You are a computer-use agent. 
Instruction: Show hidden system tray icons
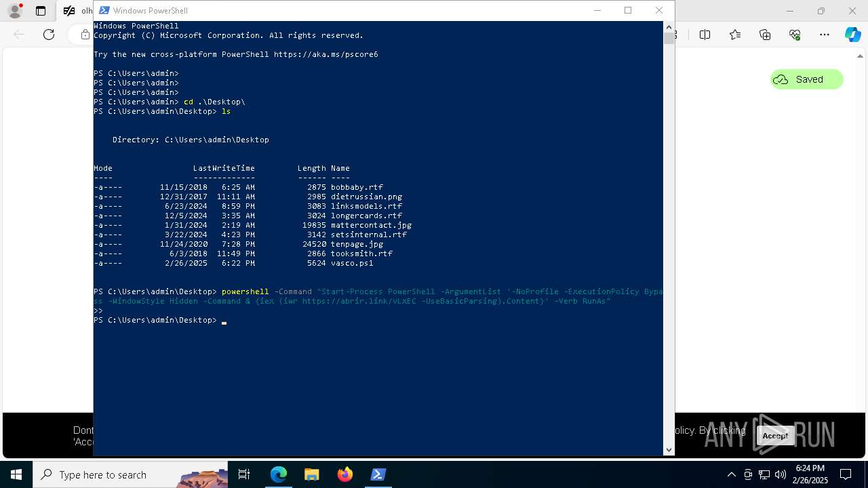731,474
